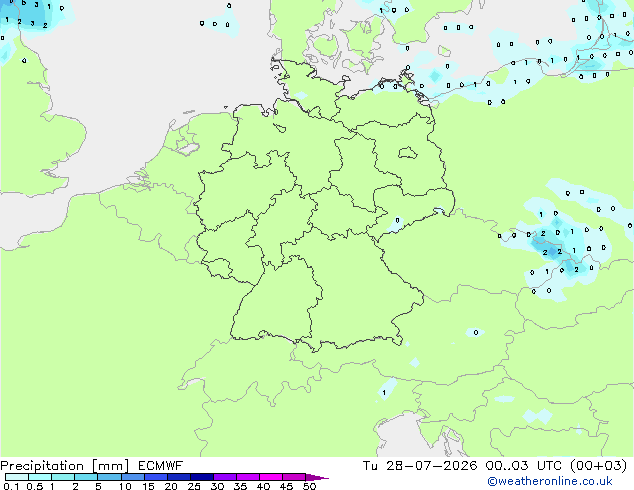The width and height of the screenshot is (634, 490).
Task: Click the 35–40 mm magenta legend swatch
Action: 248,477
